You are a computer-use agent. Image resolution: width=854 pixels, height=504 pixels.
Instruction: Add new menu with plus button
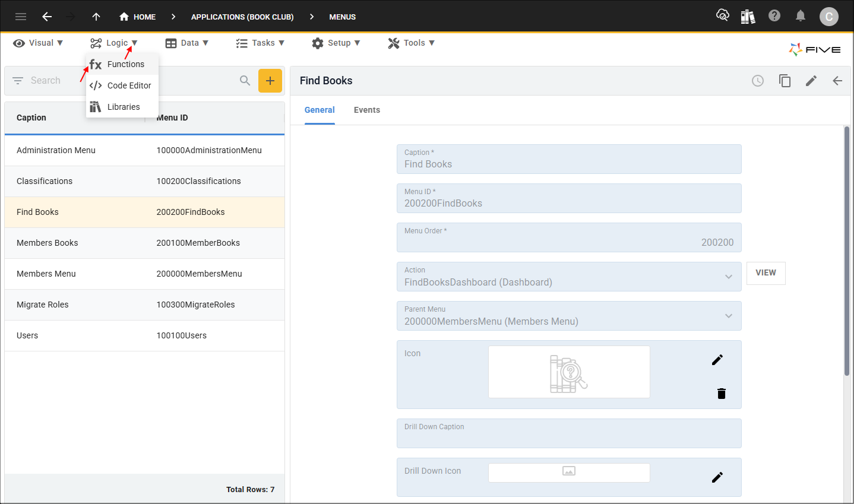(x=270, y=81)
